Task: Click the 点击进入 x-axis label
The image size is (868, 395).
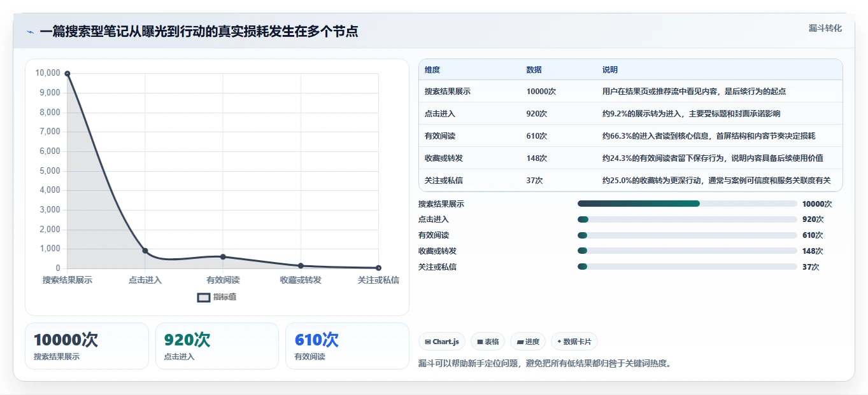Action: tap(145, 280)
